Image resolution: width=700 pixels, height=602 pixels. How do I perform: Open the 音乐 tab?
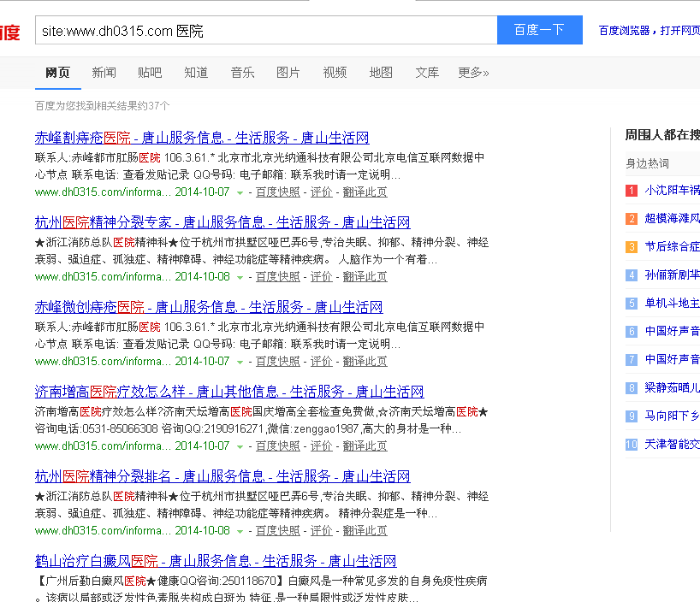(242, 73)
